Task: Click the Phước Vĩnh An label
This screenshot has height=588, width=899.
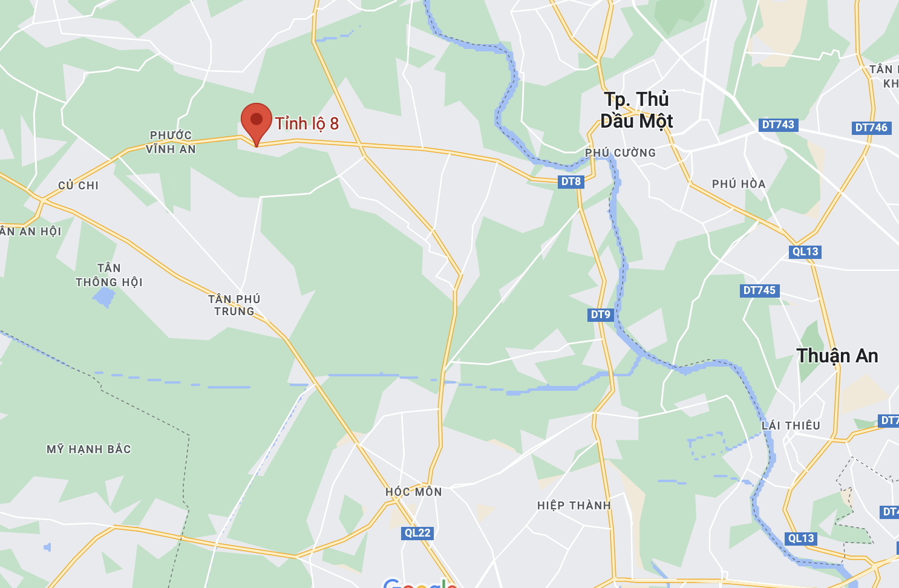Action: [x=171, y=142]
